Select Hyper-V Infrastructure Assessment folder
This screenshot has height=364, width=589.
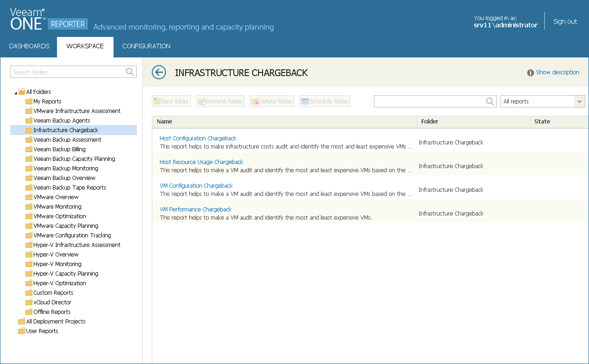coord(77,245)
